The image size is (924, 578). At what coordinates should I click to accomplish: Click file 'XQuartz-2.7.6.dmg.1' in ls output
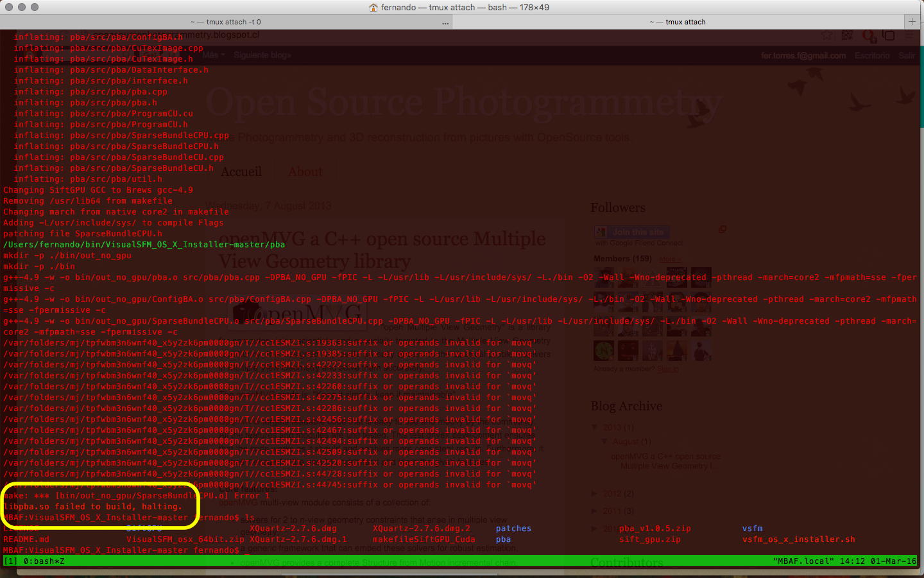tap(298, 539)
